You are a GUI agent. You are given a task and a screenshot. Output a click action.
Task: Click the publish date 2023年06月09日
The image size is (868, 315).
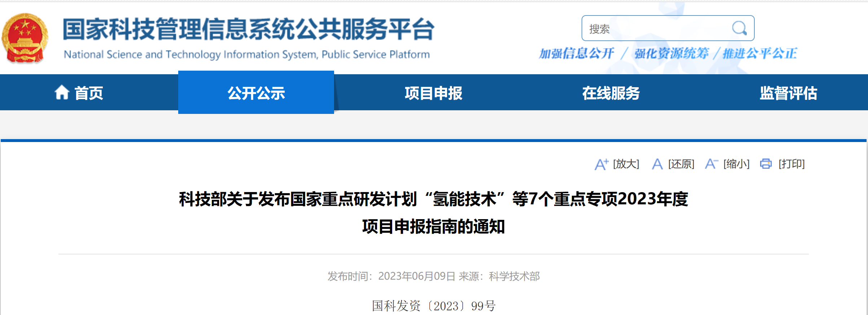click(417, 276)
